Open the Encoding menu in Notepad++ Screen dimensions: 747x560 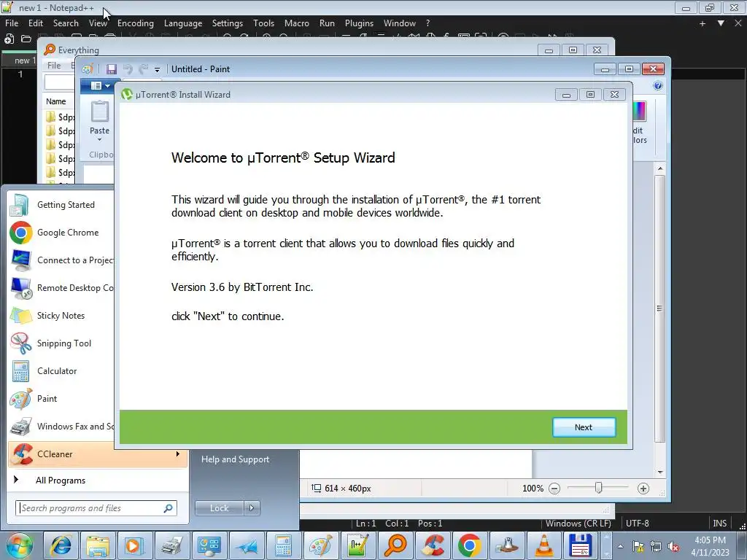pos(135,23)
